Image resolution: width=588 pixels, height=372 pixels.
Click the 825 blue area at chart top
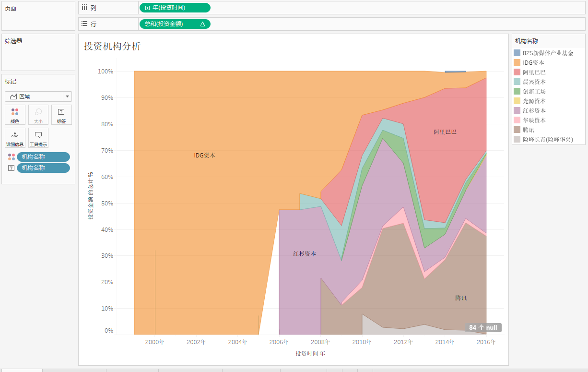coord(455,72)
